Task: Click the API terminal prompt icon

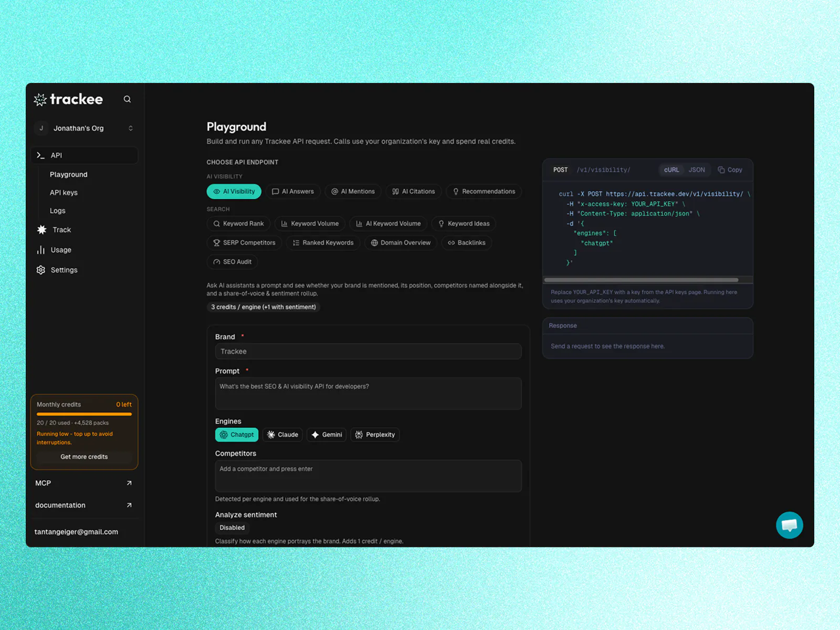Action: click(40, 155)
